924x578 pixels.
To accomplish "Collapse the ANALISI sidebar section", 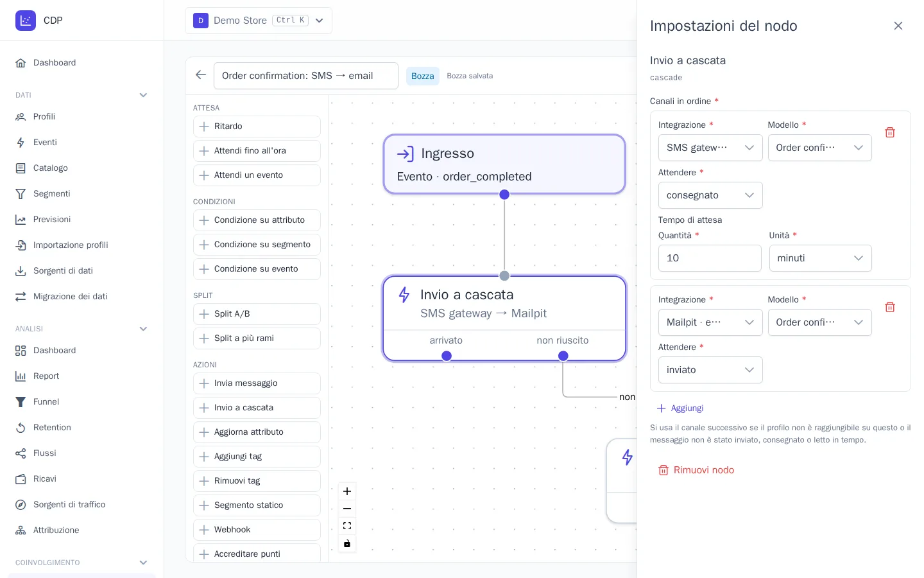I will point(143,329).
